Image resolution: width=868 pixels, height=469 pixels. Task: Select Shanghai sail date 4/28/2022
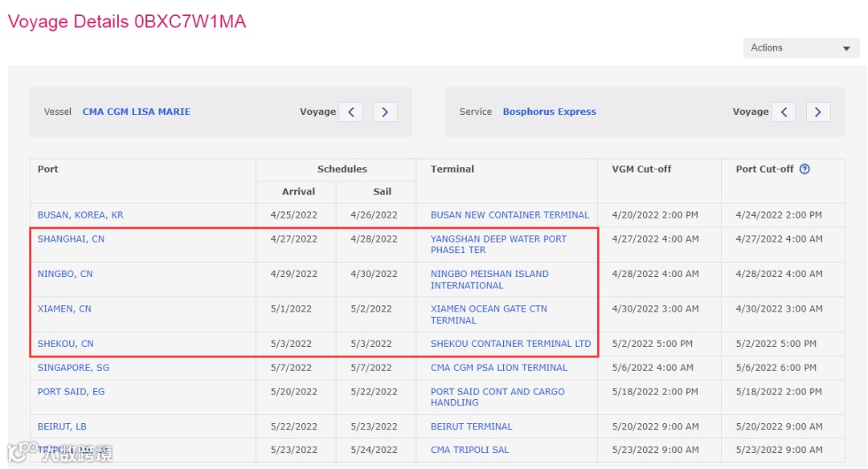click(x=374, y=239)
